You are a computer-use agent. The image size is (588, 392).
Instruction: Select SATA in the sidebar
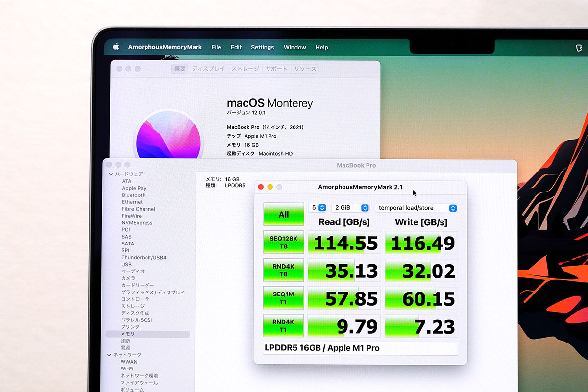pyautogui.click(x=128, y=244)
